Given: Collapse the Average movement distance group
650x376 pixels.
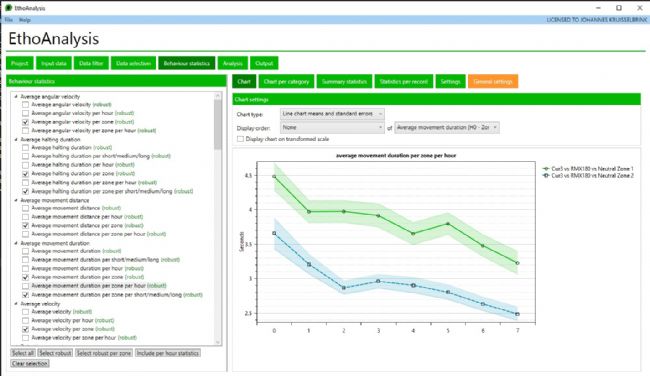Looking at the screenshot, I should 16,200.
